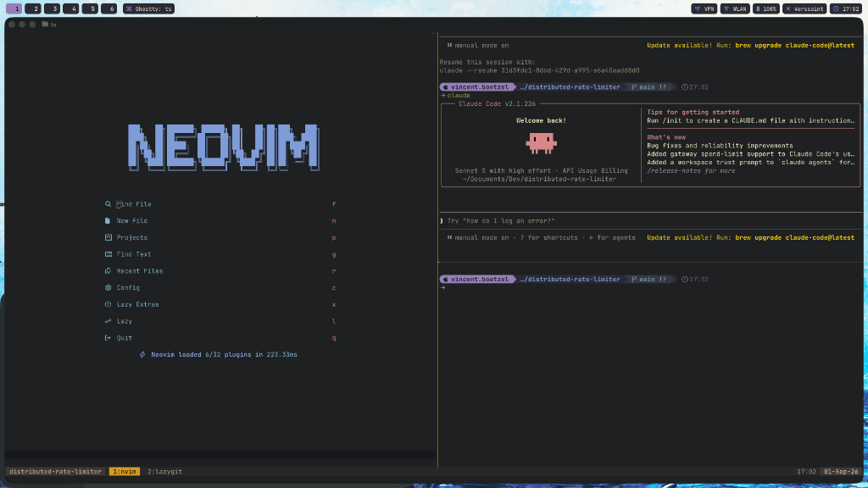The height and width of the screenshot is (488, 868).
Task: Click the upper main branch prompt segment
Action: tap(648, 87)
